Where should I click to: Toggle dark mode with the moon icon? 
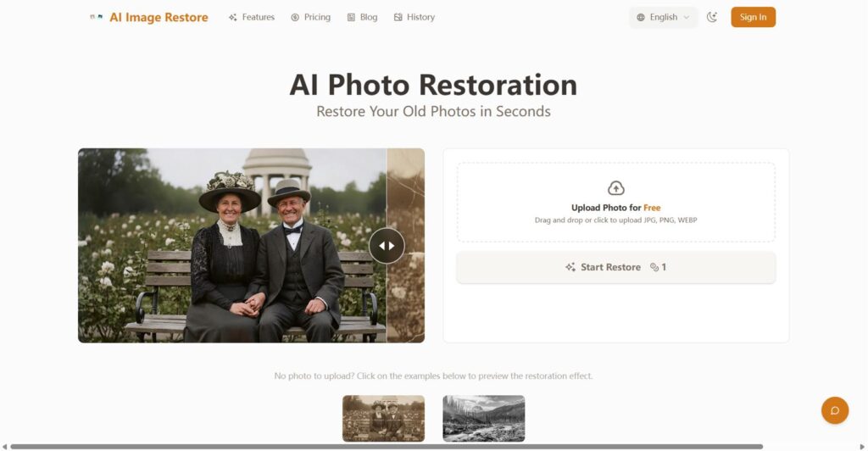712,17
